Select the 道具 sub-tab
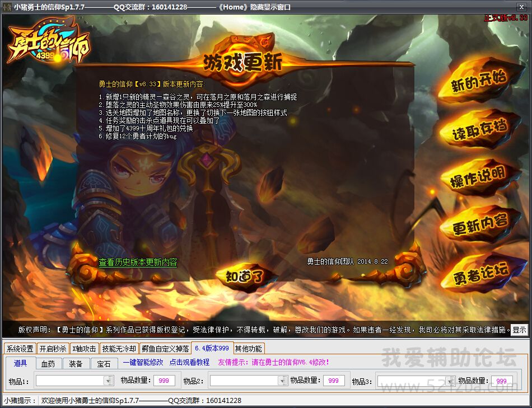Viewport: 532px width, 408px height. click(20, 363)
